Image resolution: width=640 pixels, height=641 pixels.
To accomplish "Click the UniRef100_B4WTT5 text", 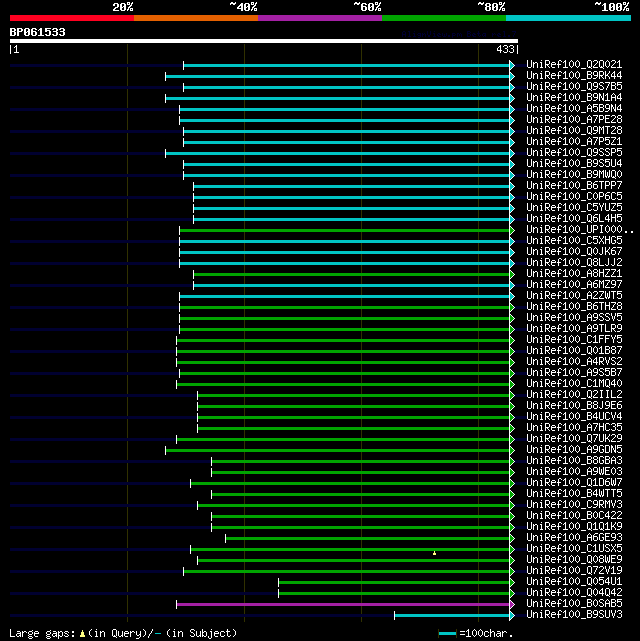I will click(574, 493).
